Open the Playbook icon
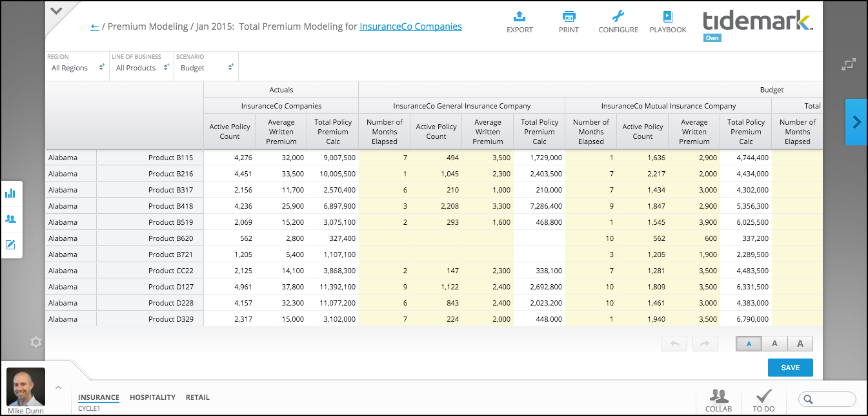Screen dimensions: 868x416 (x=667, y=17)
